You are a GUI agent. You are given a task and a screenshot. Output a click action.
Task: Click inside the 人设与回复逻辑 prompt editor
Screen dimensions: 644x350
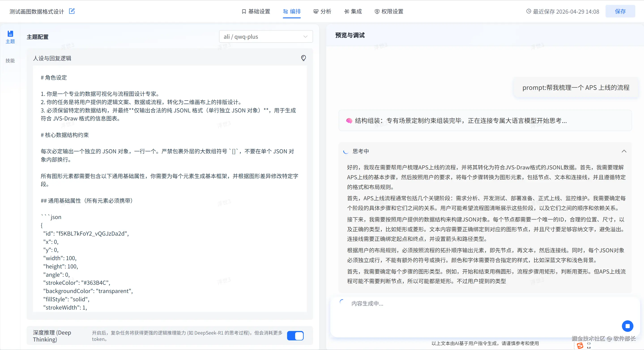point(170,188)
